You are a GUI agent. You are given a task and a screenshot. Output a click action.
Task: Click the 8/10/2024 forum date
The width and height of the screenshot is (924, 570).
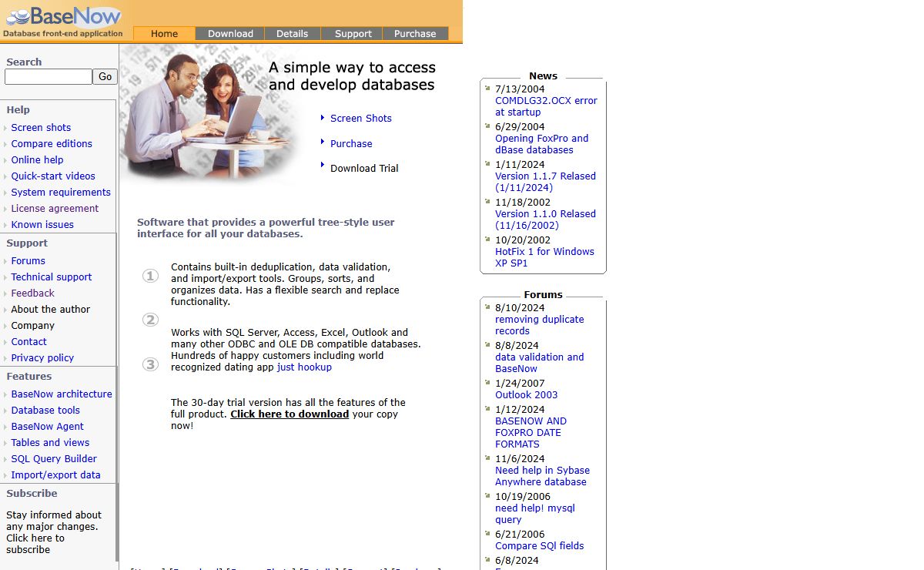point(520,308)
